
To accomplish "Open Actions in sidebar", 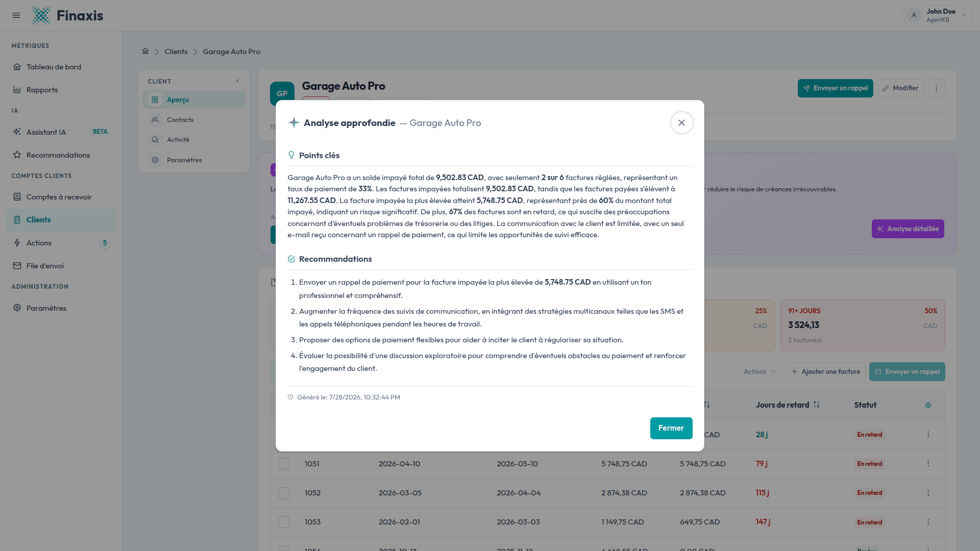I will 61,243.
